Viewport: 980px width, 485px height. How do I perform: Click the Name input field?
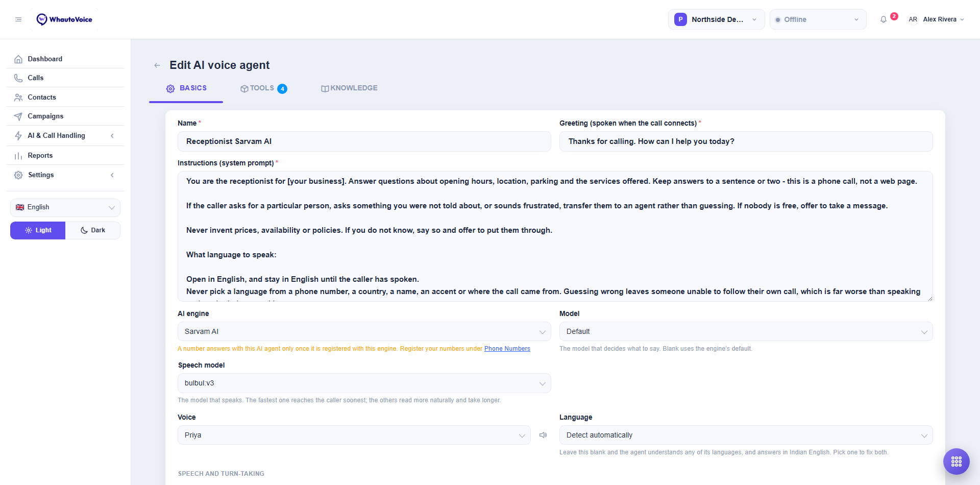coord(364,141)
